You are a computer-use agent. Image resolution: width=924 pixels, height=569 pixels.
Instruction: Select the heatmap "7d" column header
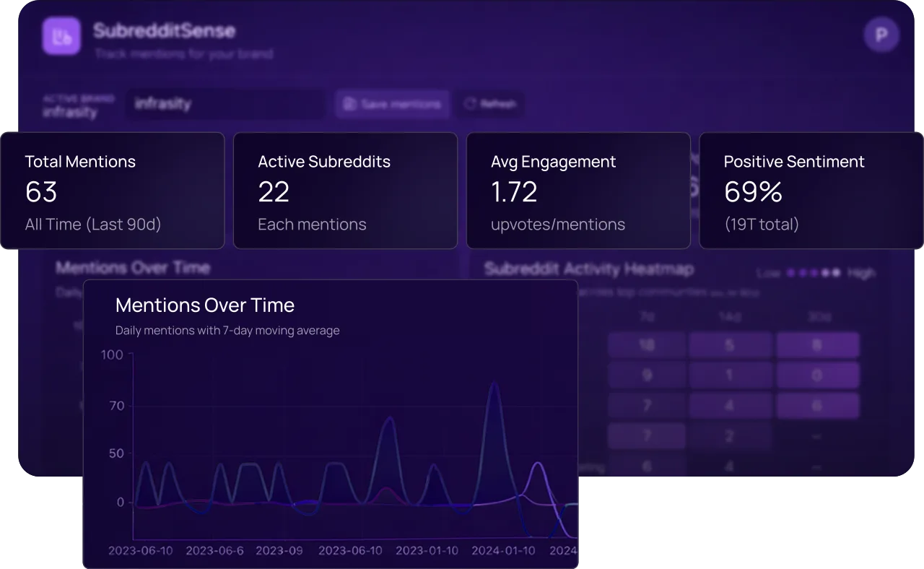click(x=647, y=316)
